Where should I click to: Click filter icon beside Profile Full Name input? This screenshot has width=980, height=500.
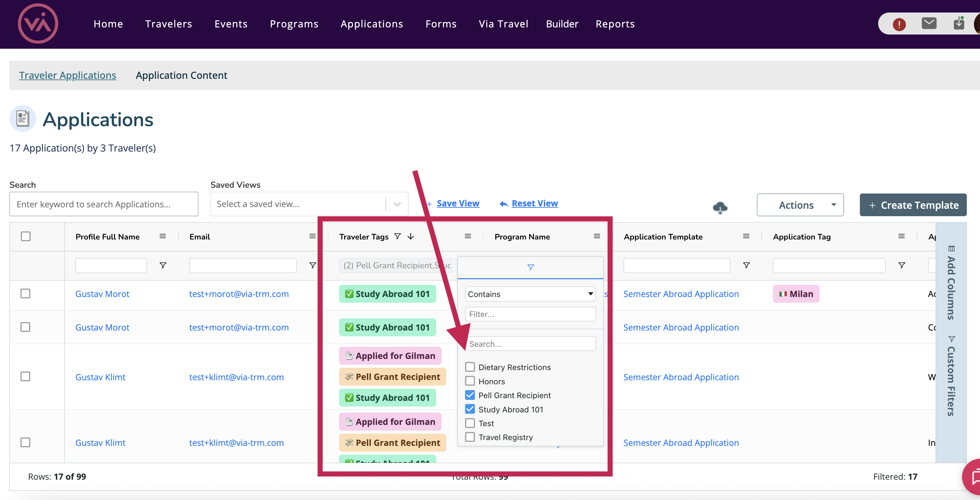[x=163, y=265]
